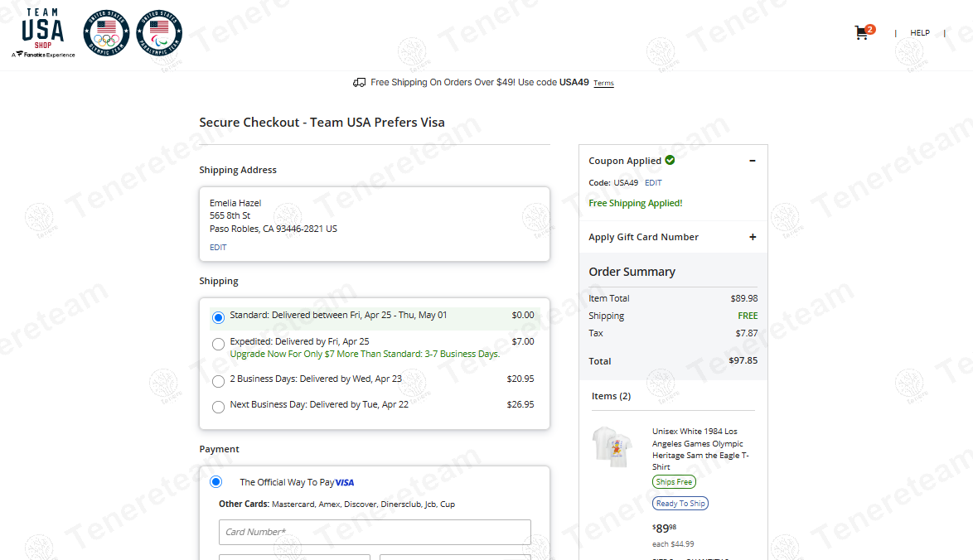The image size is (973, 560).
Task: Click the Team USA Shop logo
Action: [x=43, y=33]
